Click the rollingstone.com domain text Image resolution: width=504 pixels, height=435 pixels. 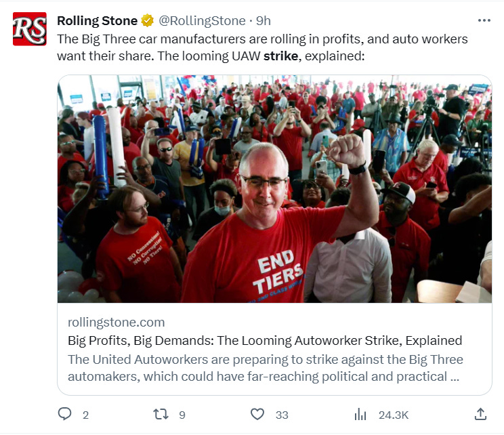[116, 322]
